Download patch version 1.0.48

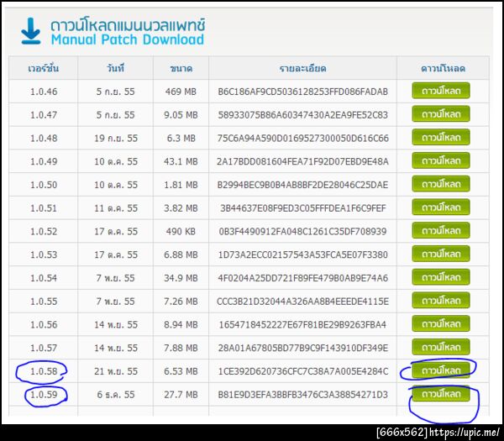pyautogui.click(x=441, y=138)
